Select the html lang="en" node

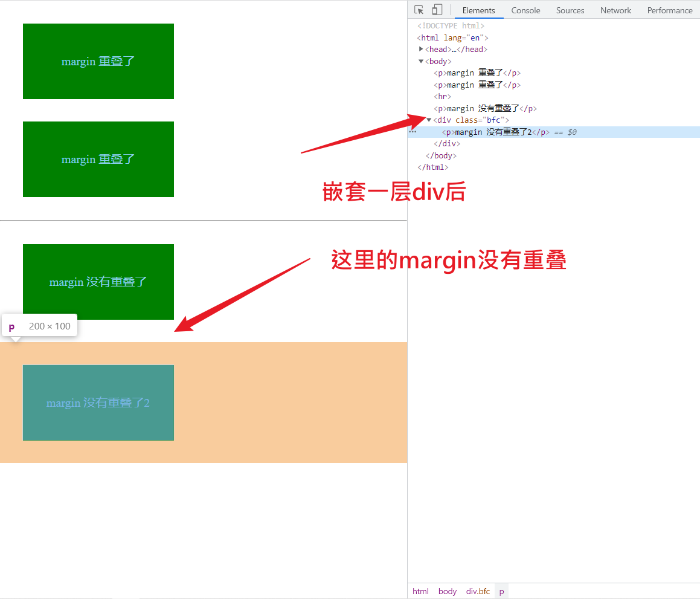(453, 37)
